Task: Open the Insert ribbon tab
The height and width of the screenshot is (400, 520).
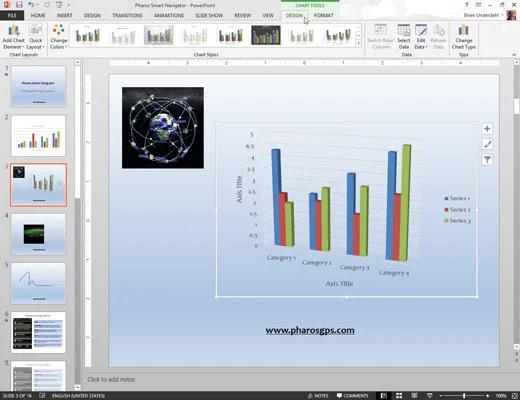Action: point(64,15)
